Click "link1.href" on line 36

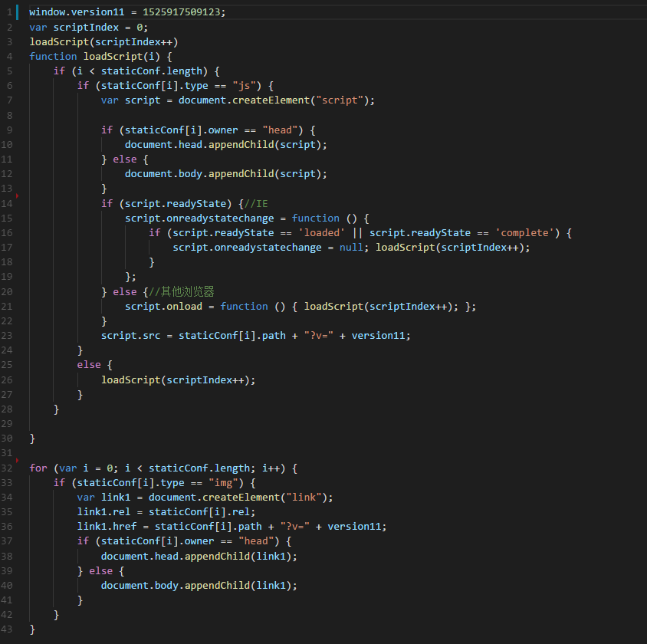coord(107,527)
